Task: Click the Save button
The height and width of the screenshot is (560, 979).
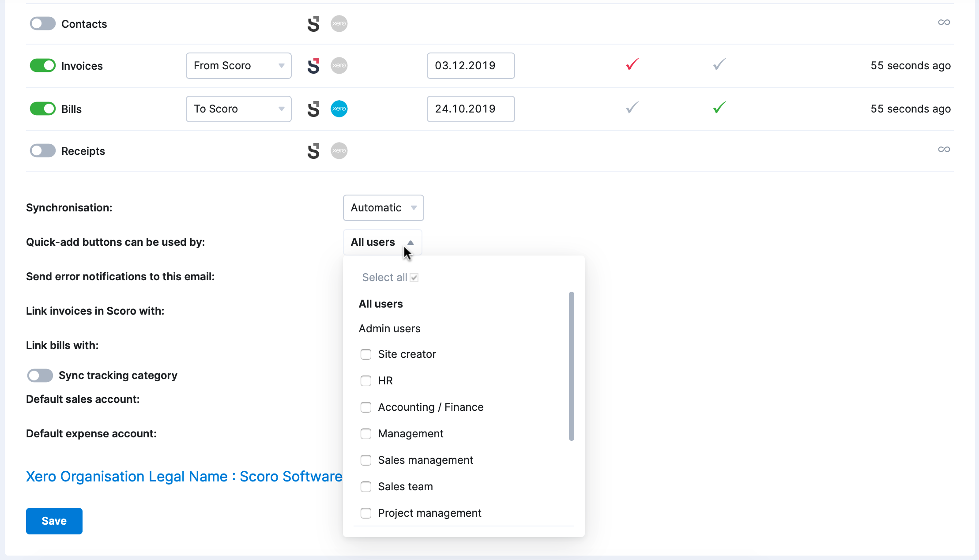Action: tap(54, 521)
